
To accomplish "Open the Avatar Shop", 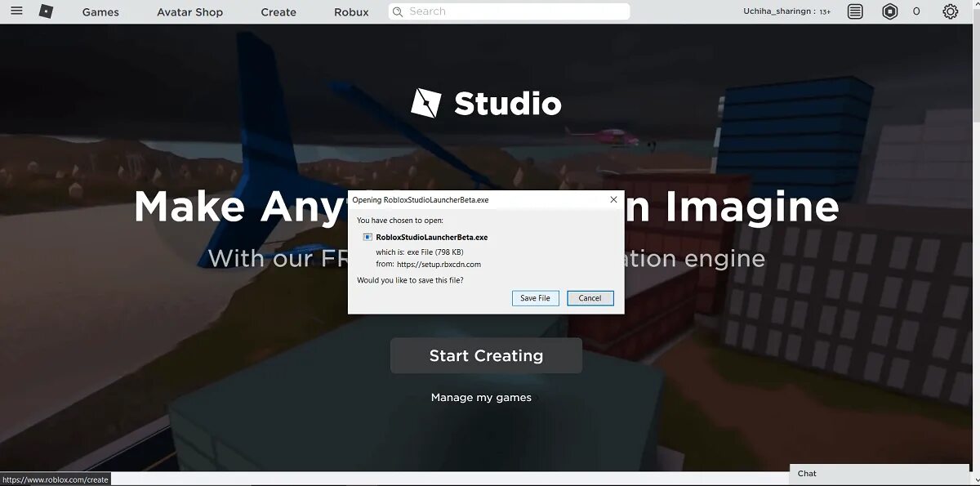I will pyautogui.click(x=189, y=11).
